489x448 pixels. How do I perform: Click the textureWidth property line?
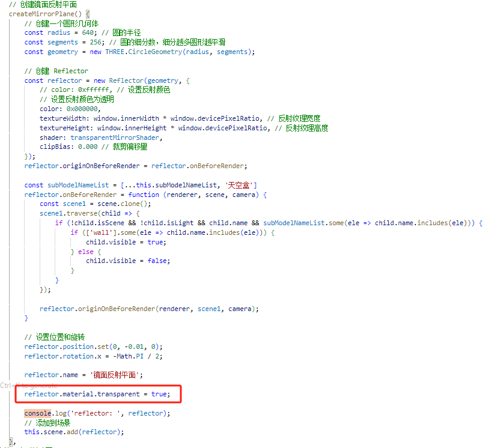180,118
